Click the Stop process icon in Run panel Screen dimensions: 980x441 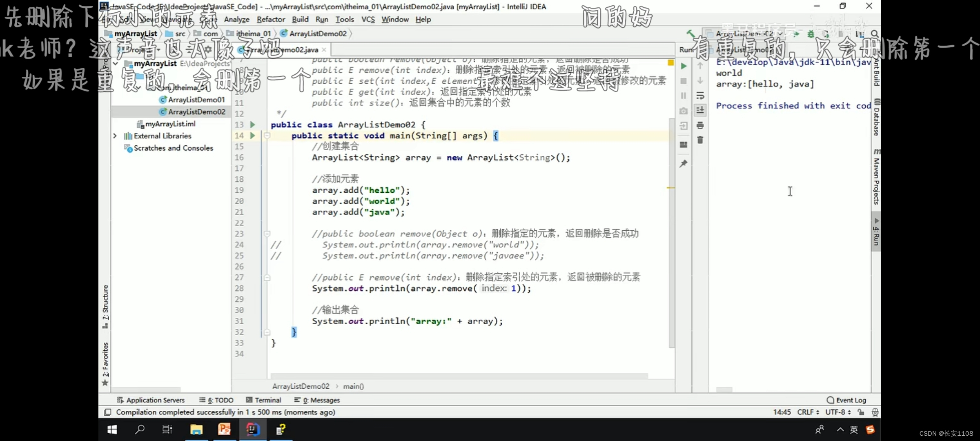(684, 81)
